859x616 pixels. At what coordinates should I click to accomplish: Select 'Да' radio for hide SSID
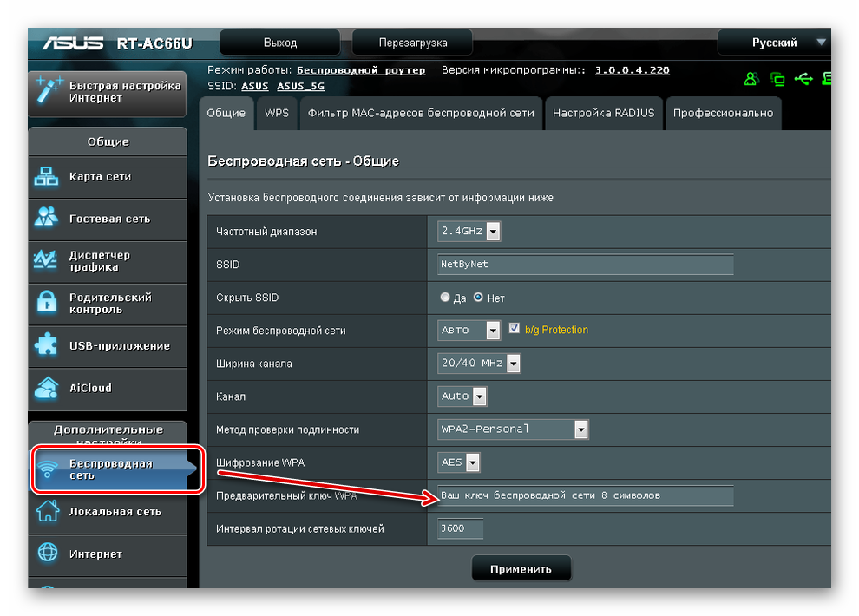(446, 298)
